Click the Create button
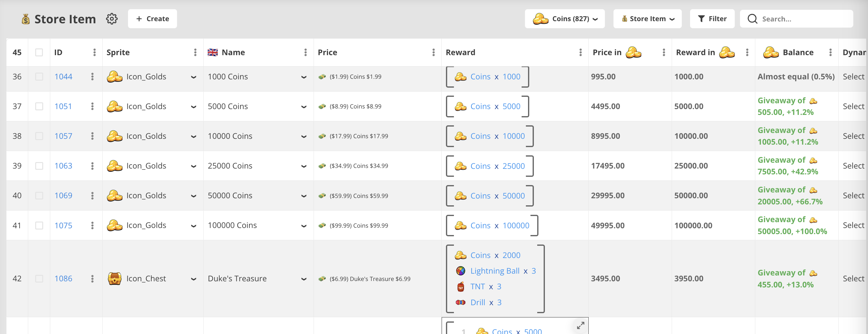868x334 pixels. [152, 18]
